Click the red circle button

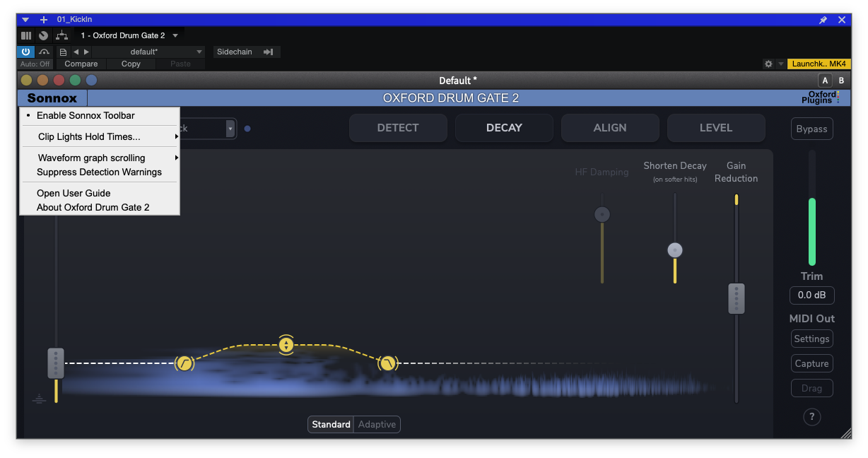59,81
